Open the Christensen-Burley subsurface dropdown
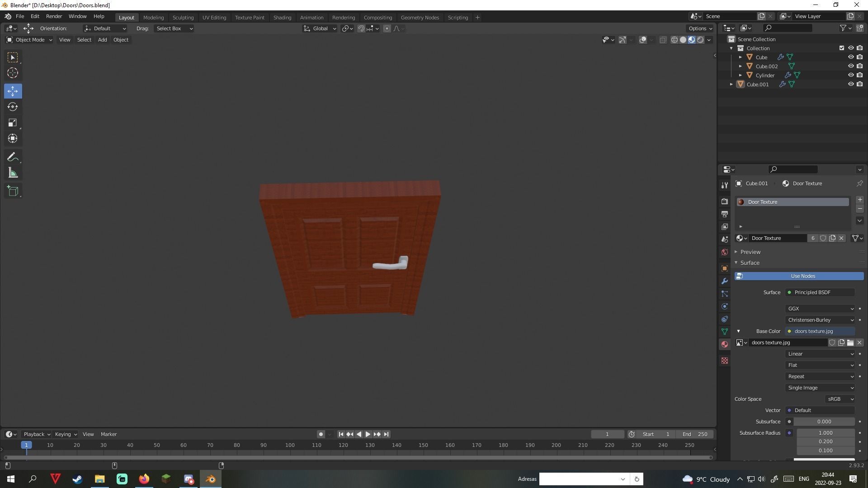The height and width of the screenshot is (488, 868). click(x=820, y=320)
